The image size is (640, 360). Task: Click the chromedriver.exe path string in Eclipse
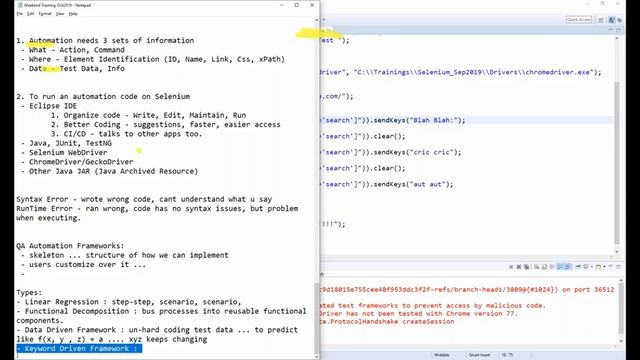tap(473, 72)
